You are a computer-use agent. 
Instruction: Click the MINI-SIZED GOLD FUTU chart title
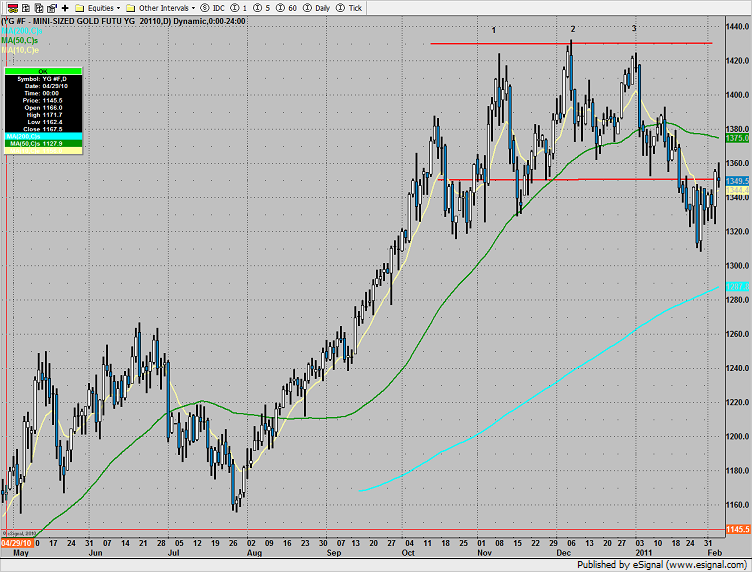[x=123, y=21]
